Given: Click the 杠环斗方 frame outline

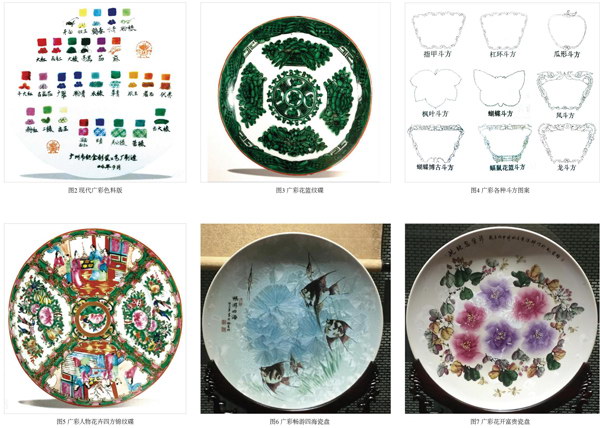Looking at the screenshot, I should (x=504, y=30).
